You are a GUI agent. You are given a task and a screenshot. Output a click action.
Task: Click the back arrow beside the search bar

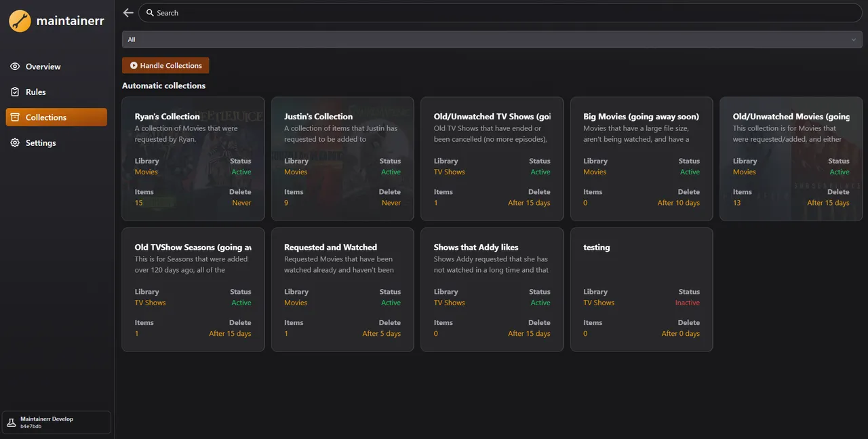[x=127, y=12]
